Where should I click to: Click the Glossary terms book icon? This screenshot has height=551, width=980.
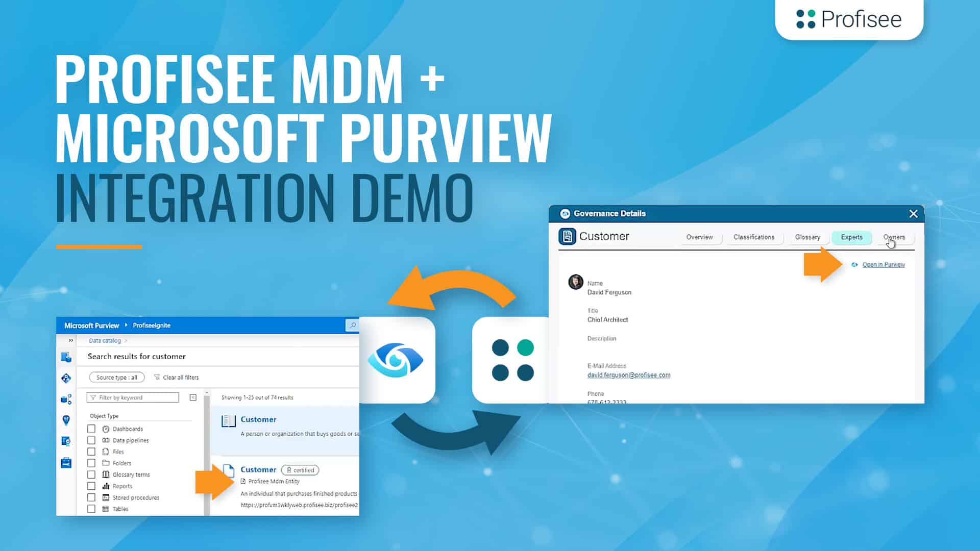[106, 474]
